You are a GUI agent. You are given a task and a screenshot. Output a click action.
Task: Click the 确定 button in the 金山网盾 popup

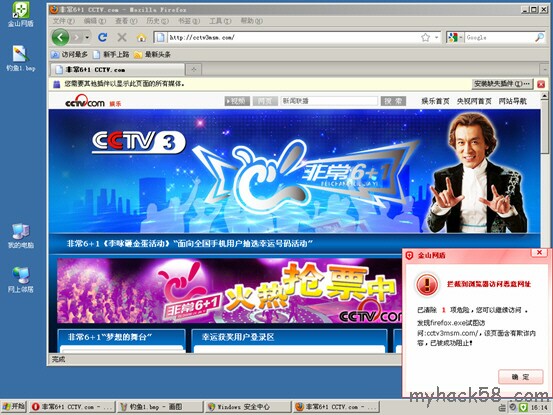pos(521,377)
